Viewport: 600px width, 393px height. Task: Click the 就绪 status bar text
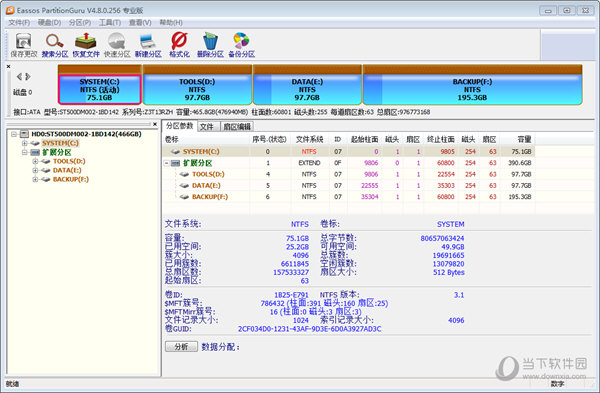pos(12,384)
